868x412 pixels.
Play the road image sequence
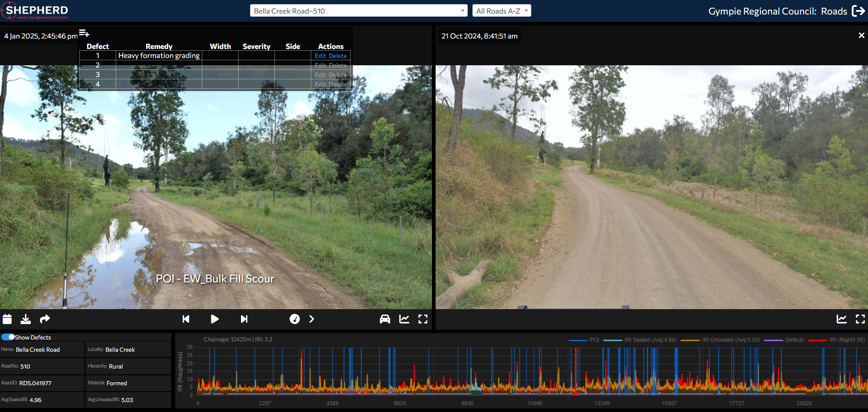[x=215, y=319]
